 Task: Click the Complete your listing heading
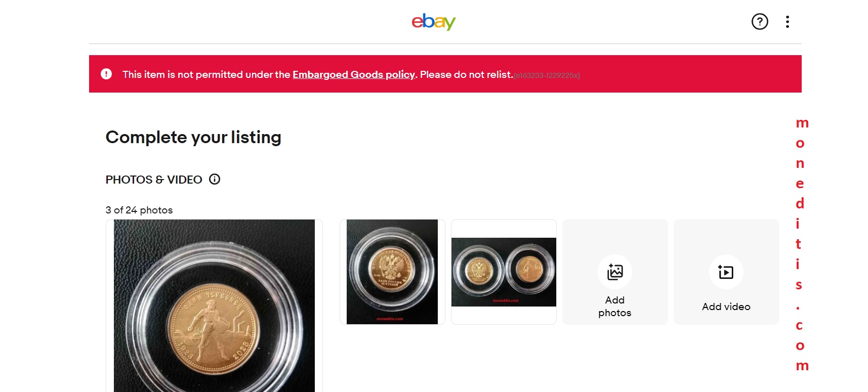[x=193, y=137]
